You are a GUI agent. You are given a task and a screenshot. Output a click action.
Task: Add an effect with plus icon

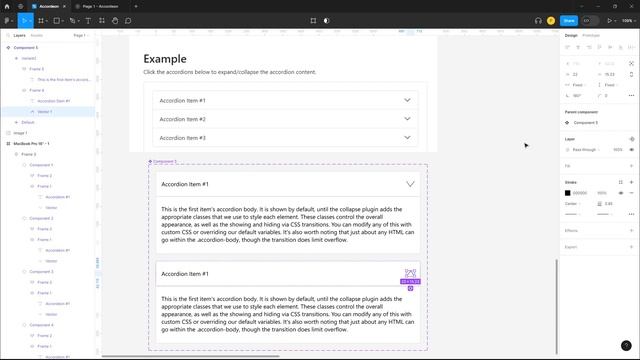pyautogui.click(x=631, y=231)
